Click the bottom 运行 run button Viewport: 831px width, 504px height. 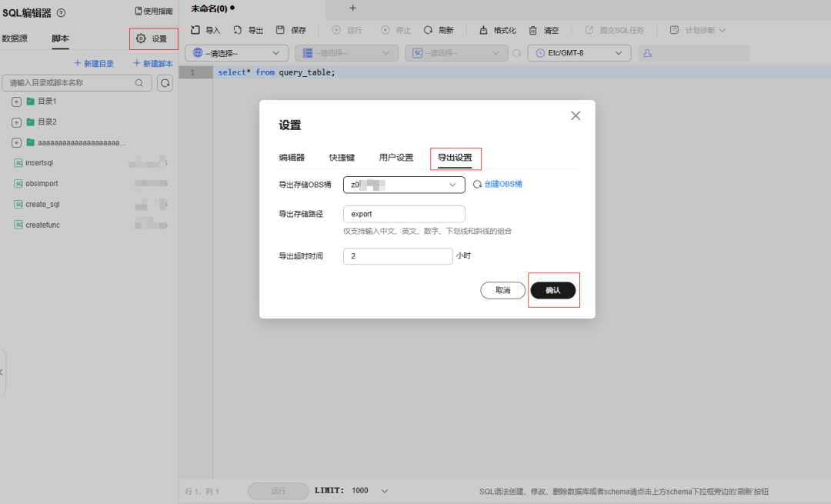(279, 491)
